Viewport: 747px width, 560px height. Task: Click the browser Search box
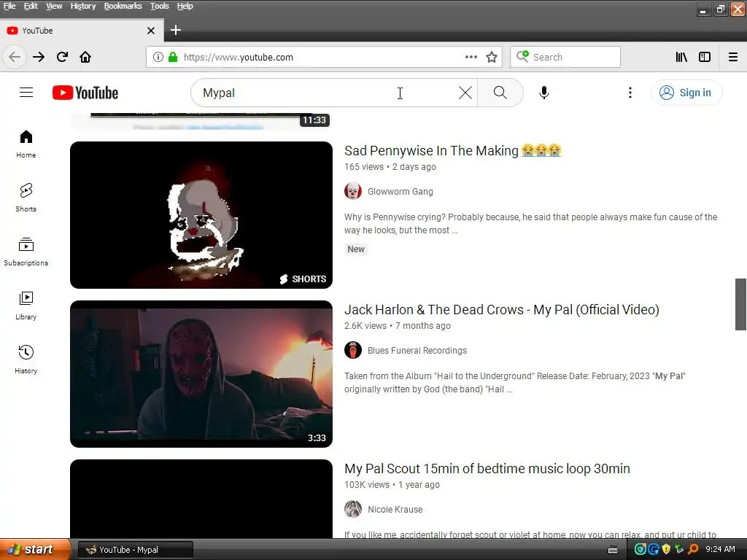click(565, 57)
